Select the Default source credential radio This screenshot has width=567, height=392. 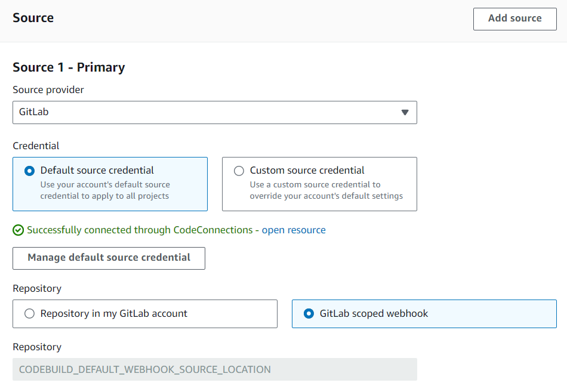[29, 170]
